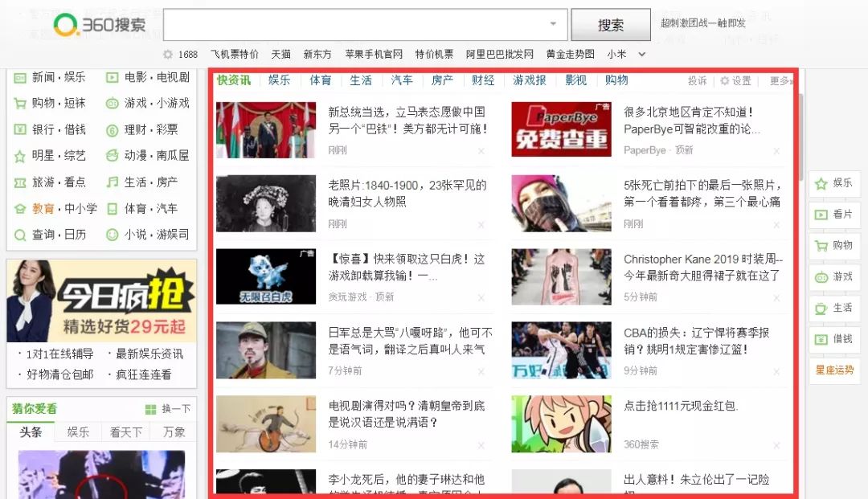868x499 pixels.
Task: Switch to the 体育 news tab
Action: (x=319, y=80)
